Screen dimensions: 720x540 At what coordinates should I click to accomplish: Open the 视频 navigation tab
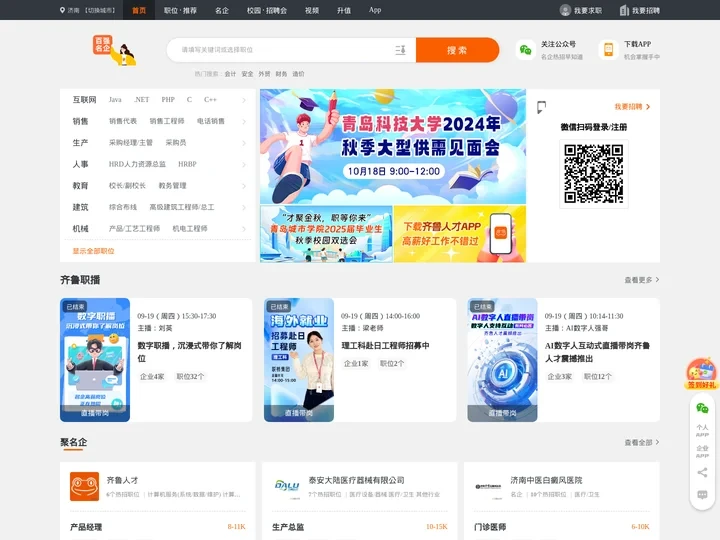pos(312,10)
